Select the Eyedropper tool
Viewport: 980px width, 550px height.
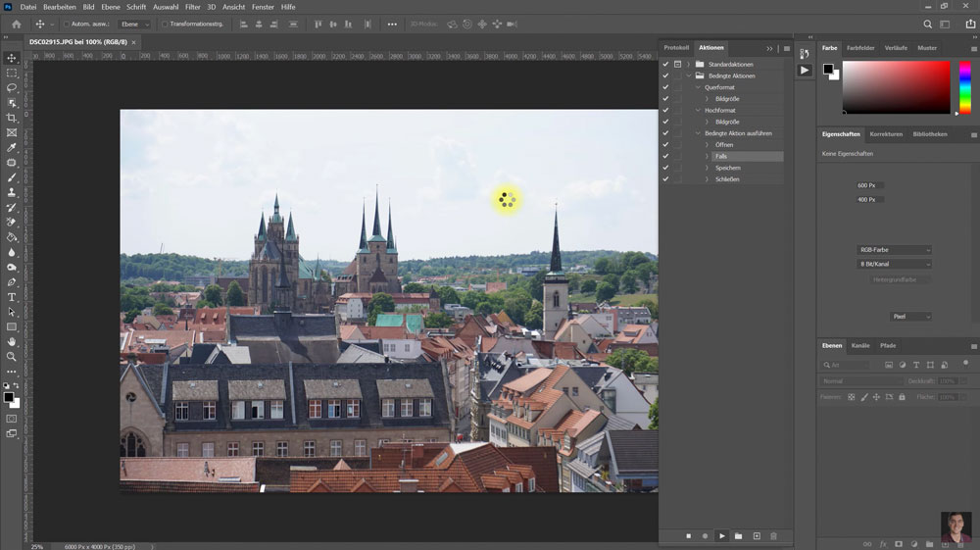[x=12, y=147]
